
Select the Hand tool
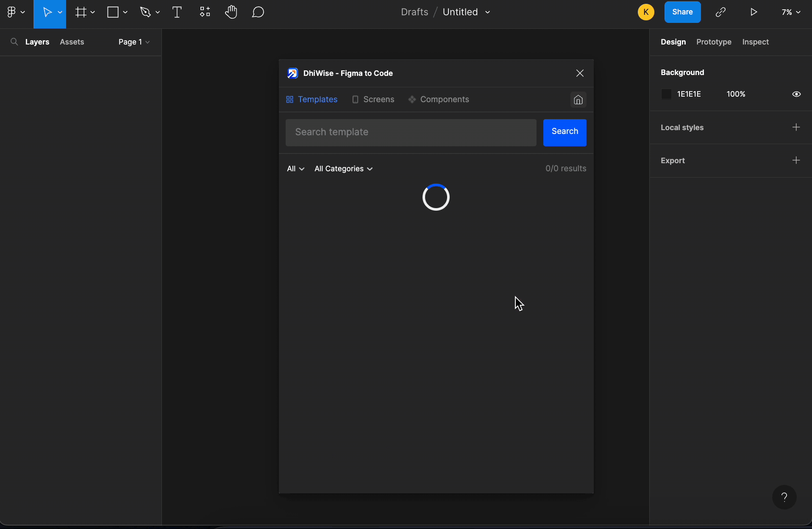pos(231,12)
